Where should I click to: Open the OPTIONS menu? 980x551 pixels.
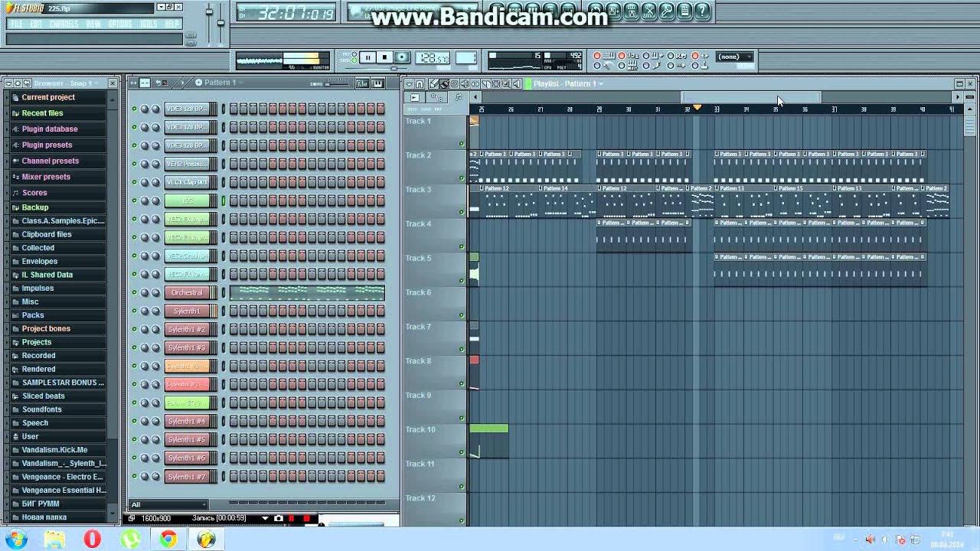(120, 24)
